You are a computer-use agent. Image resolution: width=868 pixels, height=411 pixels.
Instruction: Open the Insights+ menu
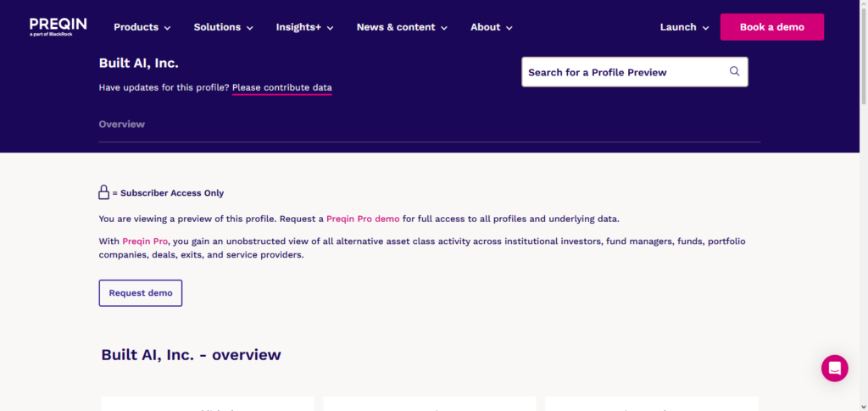coord(304,27)
